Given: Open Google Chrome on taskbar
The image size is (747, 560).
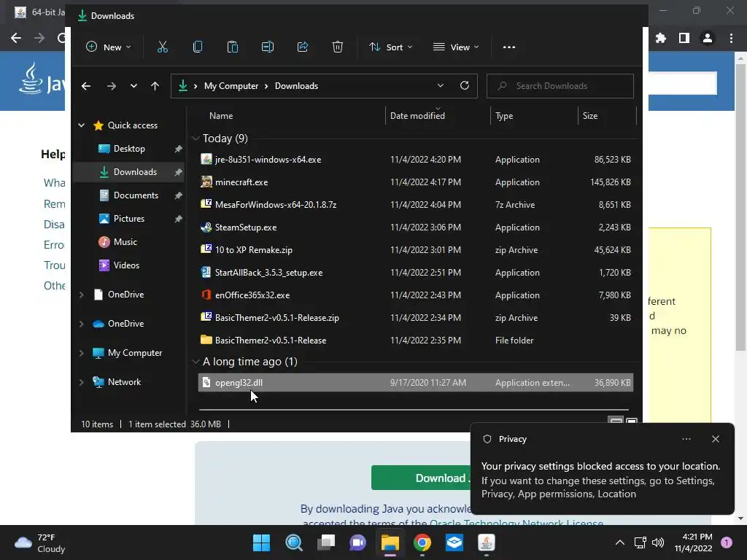Looking at the screenshot, I should [x=422, y=542].
